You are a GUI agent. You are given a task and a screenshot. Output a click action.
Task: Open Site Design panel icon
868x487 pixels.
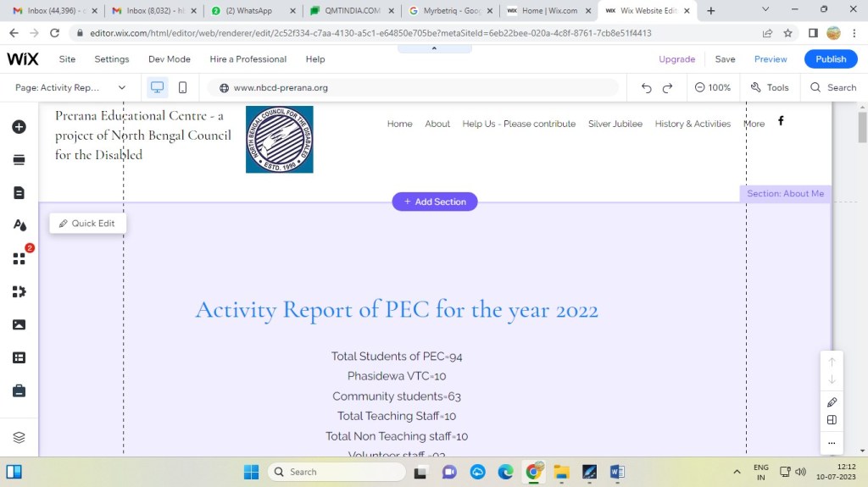click(x=19, y=225)
